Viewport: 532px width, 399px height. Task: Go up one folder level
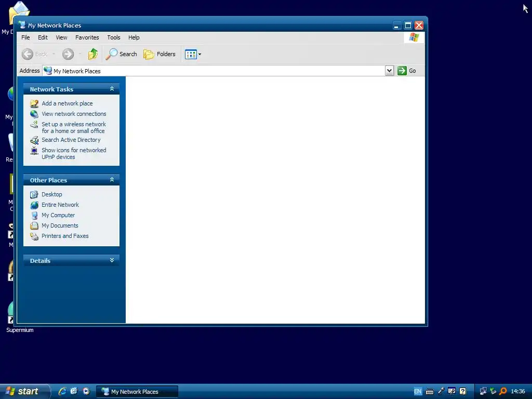92,54
